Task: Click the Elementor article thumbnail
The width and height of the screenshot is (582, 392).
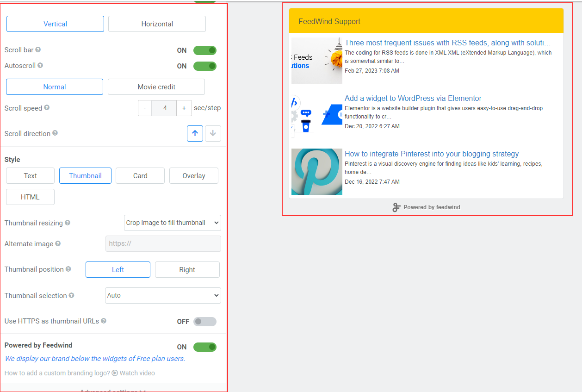Action: [317, 116]
